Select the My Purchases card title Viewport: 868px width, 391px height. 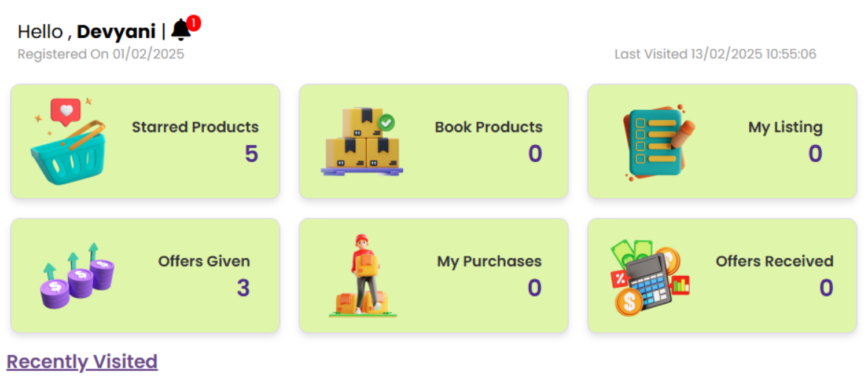pos(490,261)
